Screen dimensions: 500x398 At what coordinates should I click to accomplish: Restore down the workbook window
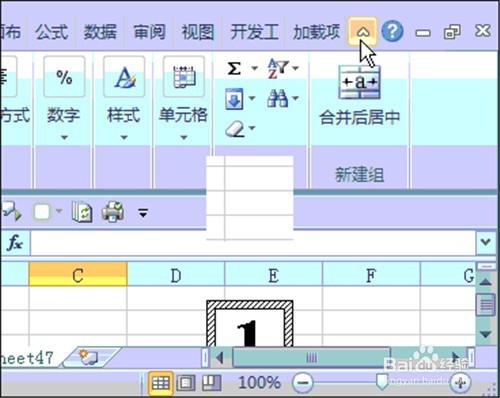pyautogui.click(x=452, y=32)
